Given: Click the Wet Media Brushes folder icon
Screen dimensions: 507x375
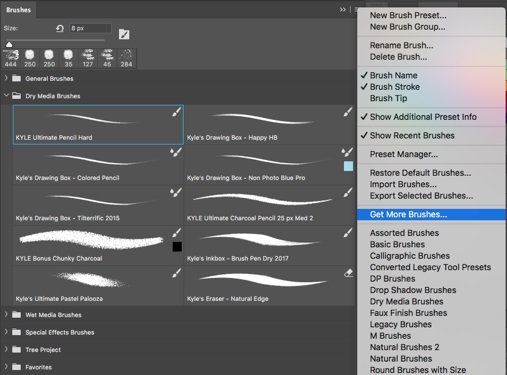Looking at the screenshot, I should [x=16, y=315].
